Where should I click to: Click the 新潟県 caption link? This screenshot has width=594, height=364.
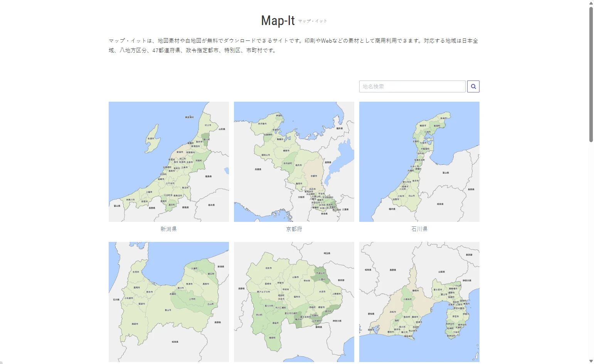[168, 229]
